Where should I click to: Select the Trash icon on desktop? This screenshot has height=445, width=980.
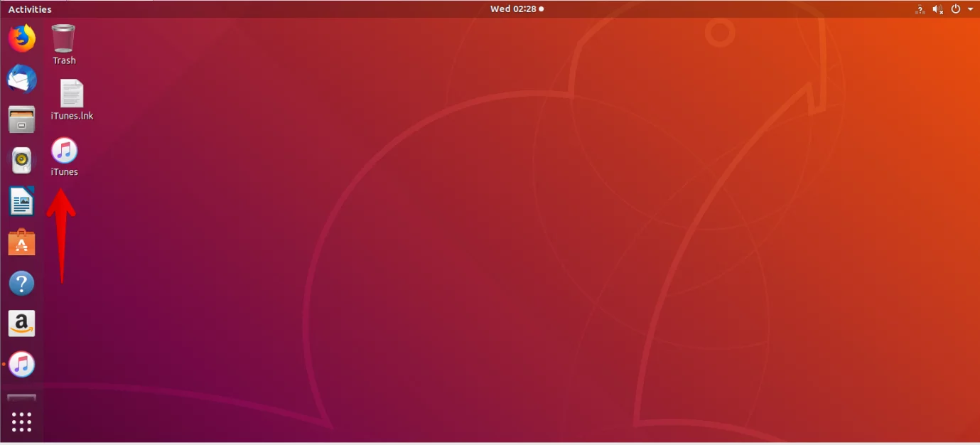(x=64, y=38)
